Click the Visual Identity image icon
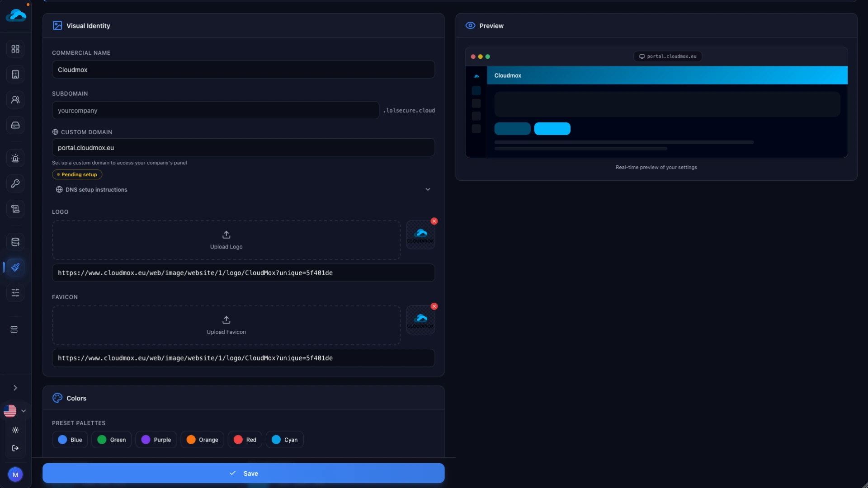 click(57, 26)
